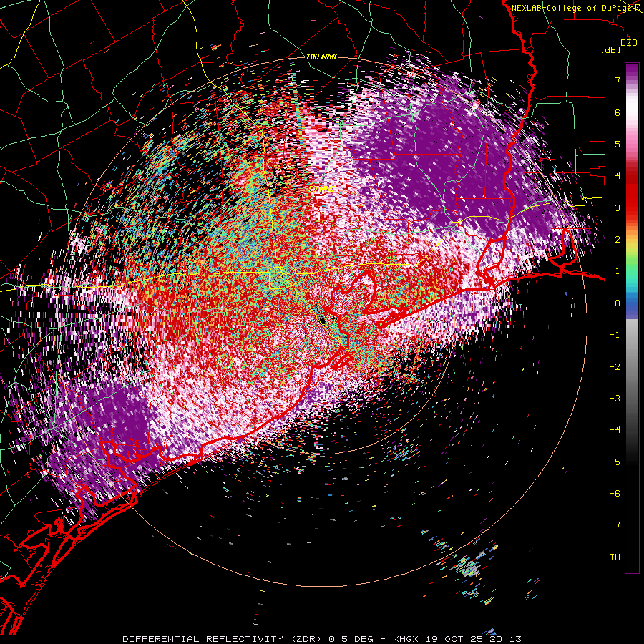The image size is (644, 644).
Task: Select the 6 value on the color scale
Action: tap(618, 112)
